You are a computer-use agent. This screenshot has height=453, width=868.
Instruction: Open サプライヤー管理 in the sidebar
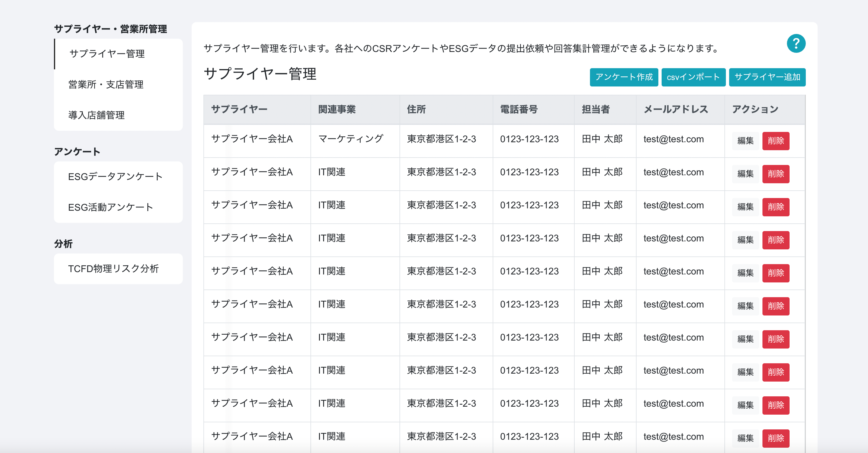click(107, 54)
